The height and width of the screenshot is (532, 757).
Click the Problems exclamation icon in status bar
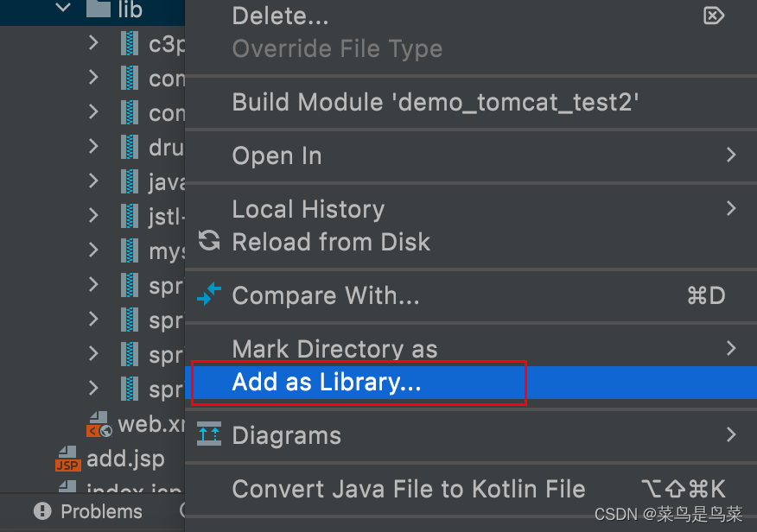point(42,511)
